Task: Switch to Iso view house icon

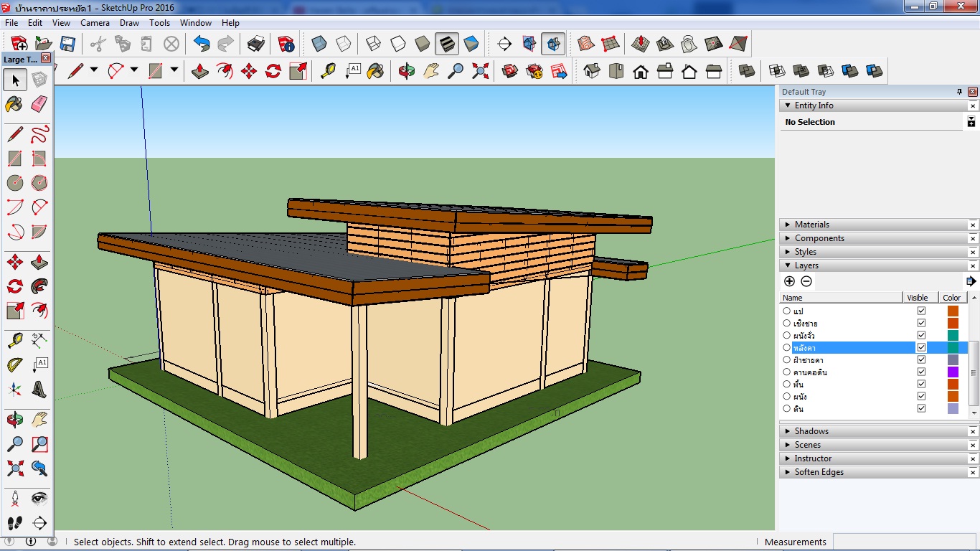Action: tap(592, 71)
